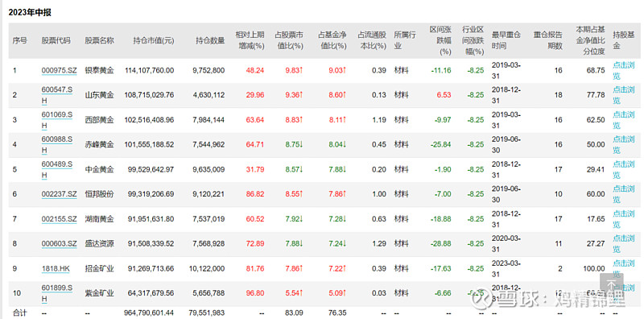Click 点击浏览 link in 盛达资源 row
The height and width of the screenshot is (319, 644).
click(x=623, y=244)
